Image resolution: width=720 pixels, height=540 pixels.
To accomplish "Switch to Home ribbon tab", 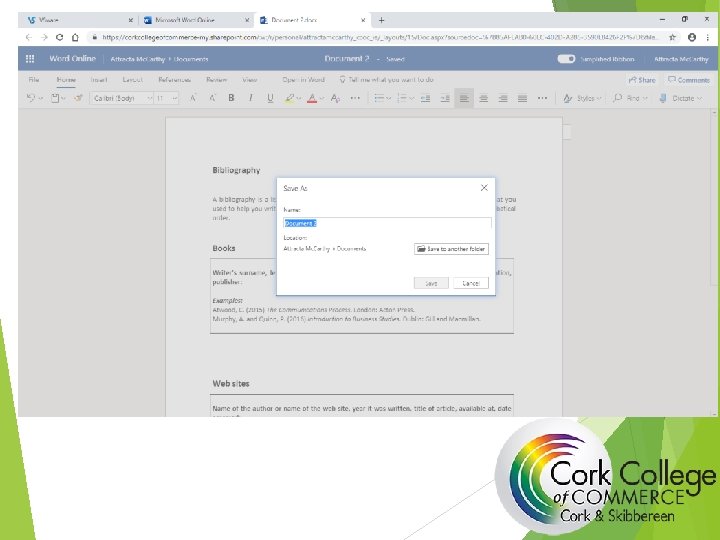I will coord(66,79).
